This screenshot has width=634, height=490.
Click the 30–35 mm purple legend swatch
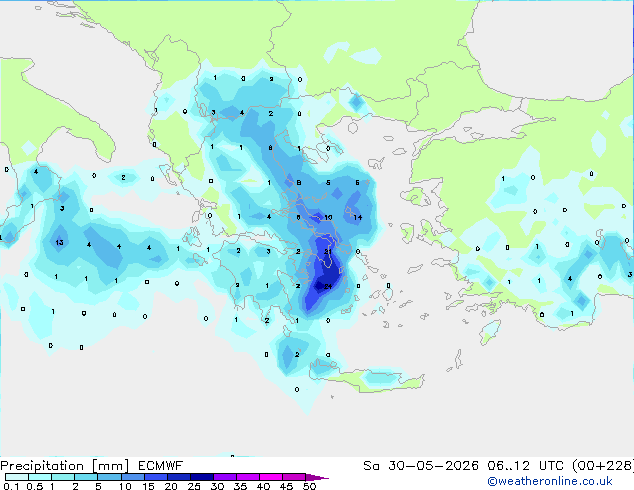pos(224,477)
